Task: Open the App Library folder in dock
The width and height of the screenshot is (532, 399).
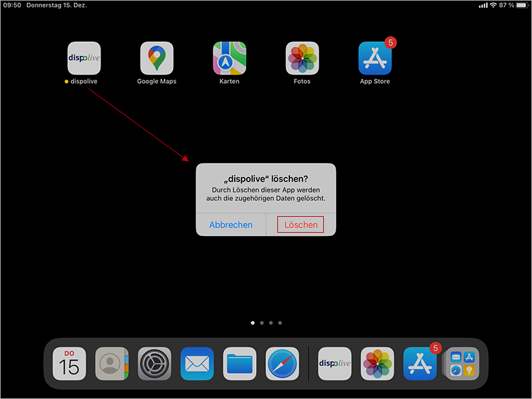Action: click(x=462, y=363)
